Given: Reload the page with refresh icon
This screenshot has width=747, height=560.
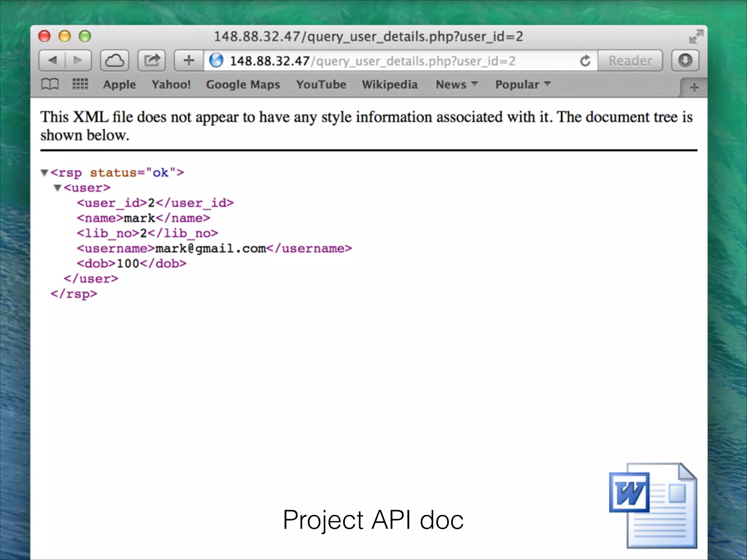Looking at the screenshot, I should [585, 61].
